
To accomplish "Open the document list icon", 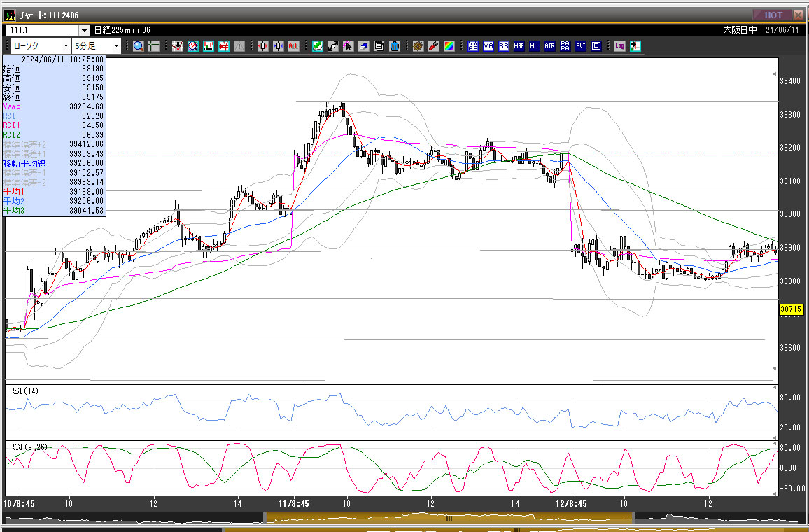I will [379, 46].
